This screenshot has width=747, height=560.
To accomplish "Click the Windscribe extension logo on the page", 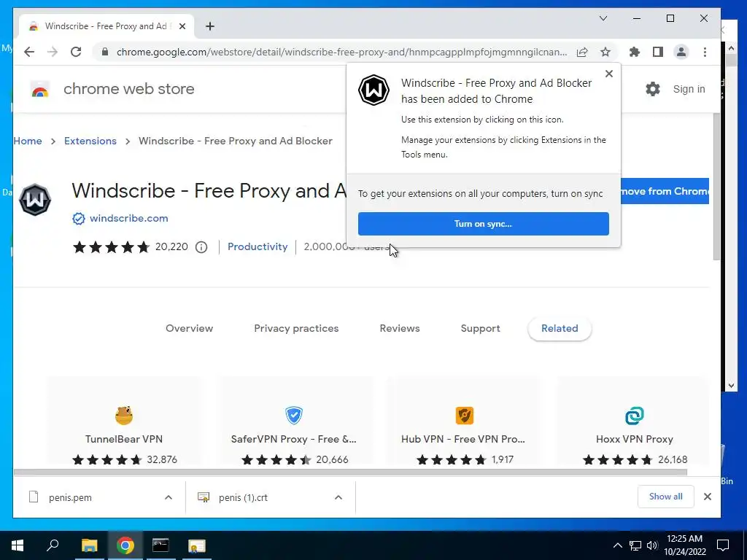I will point(35,200).
